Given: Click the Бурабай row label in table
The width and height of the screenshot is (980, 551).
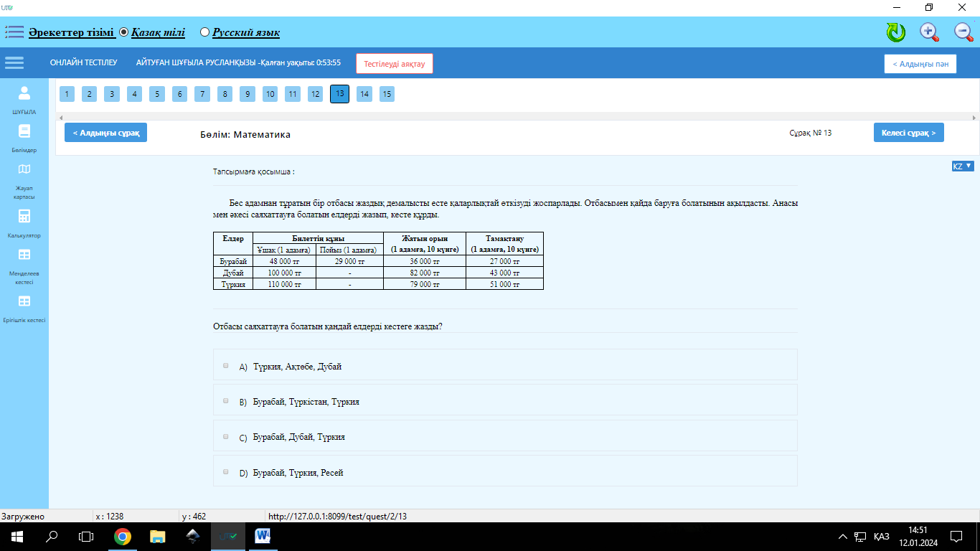Looking at the screenshot, I should click(233, 262).
